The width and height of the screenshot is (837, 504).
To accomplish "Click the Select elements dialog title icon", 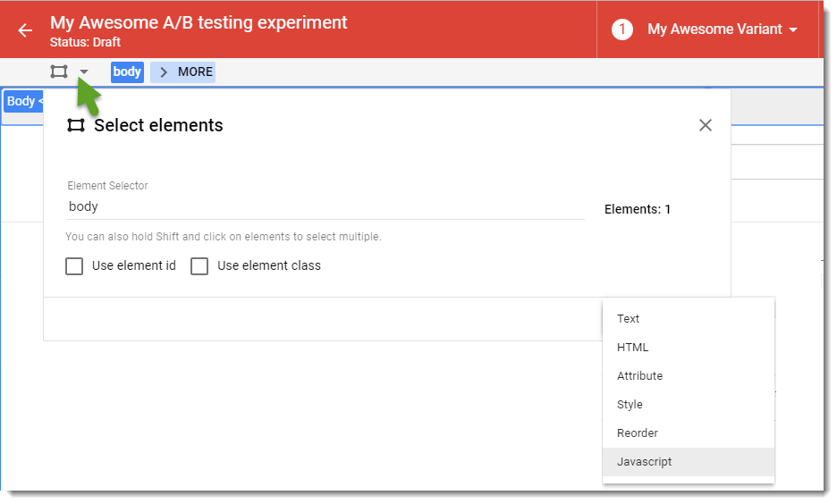I will (76, 126).
